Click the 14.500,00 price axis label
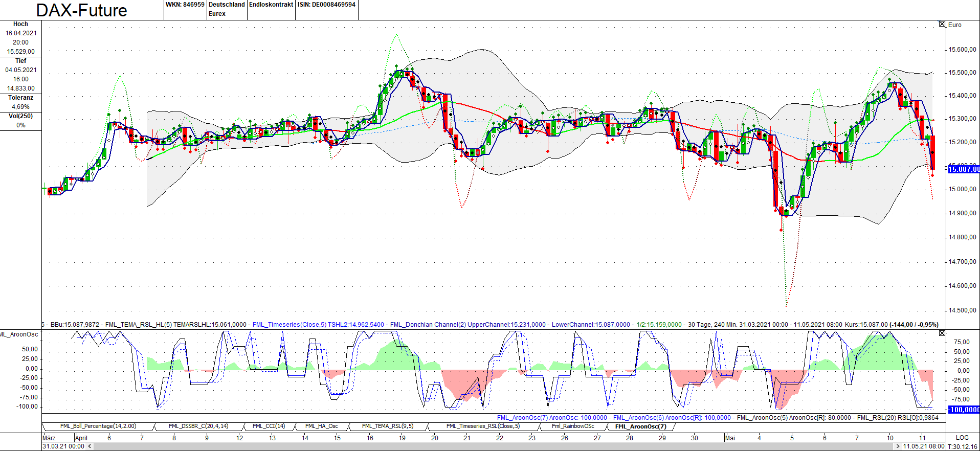 (962, 310)
